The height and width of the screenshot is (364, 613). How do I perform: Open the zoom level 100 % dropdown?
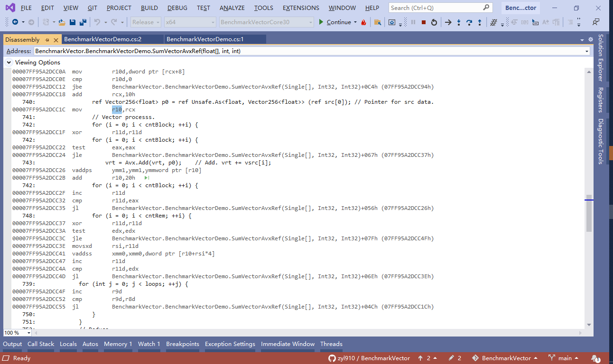tap(29, 333)
